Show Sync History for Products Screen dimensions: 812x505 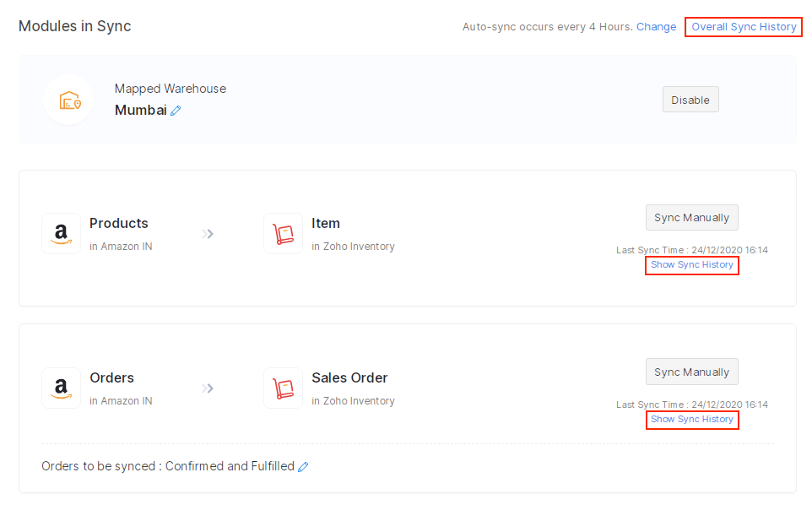pyautogui.click(x=692, y=264)
